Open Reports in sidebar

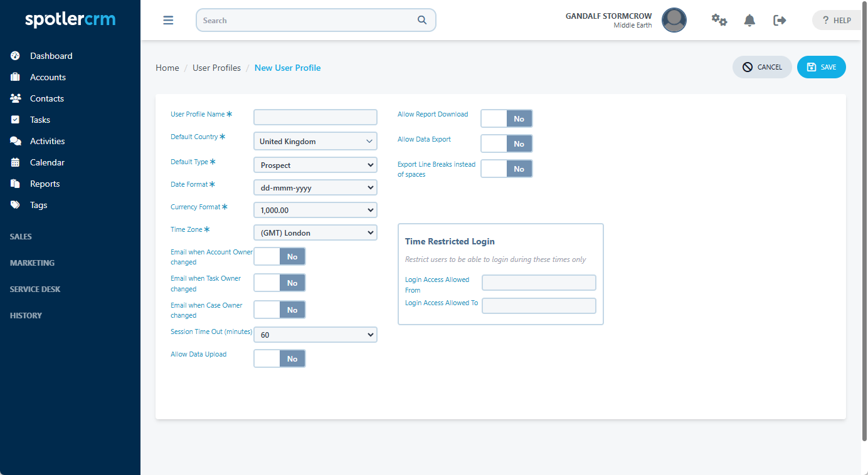45,184
